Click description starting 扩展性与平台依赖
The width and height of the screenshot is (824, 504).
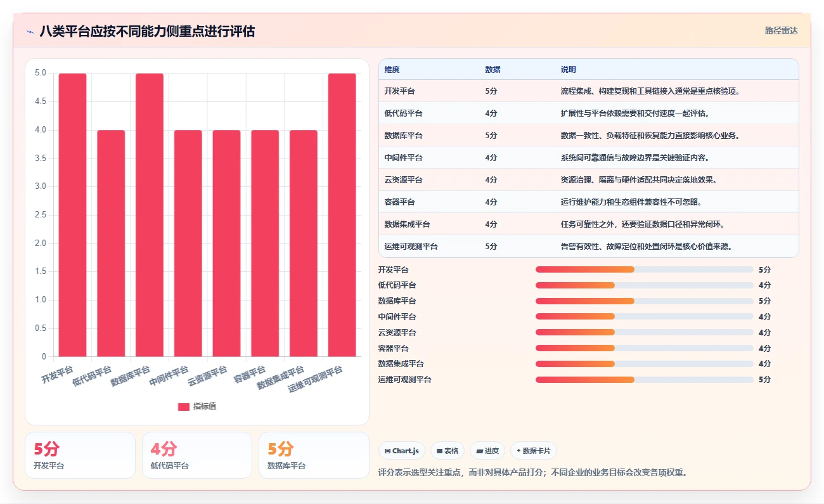(634, 113)
